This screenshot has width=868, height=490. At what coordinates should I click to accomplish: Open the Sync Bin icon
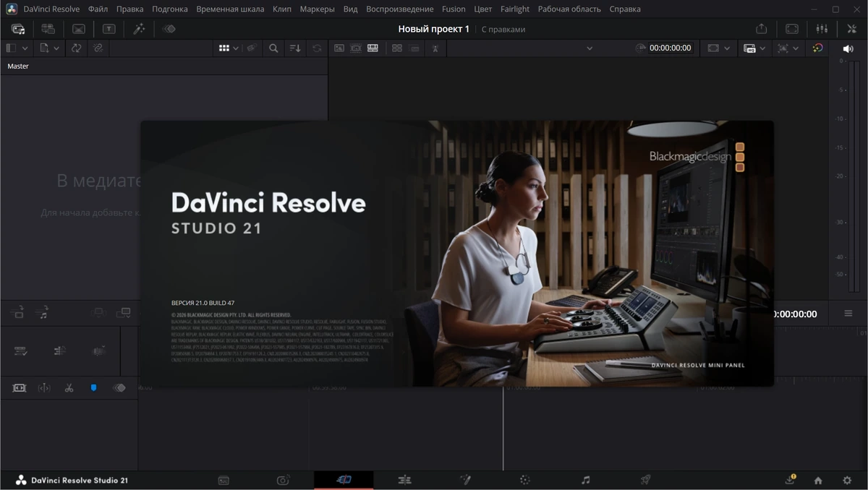48,29
